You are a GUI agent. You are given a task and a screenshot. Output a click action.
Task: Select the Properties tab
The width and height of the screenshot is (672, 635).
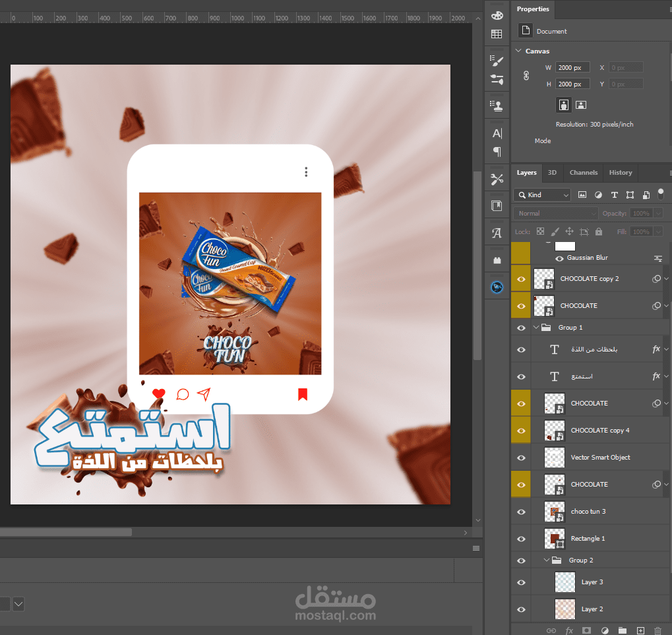click(533, 9)
